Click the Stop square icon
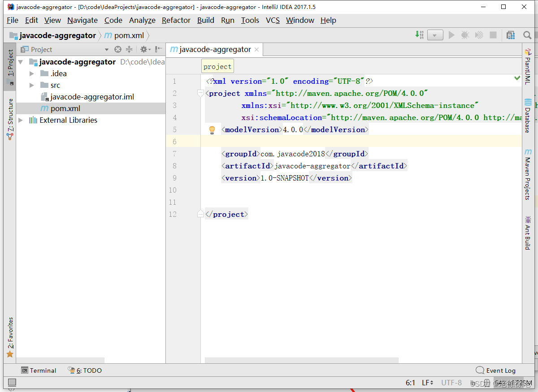The width and height of the screenshot is (538, 392). [x=493, y=35]
